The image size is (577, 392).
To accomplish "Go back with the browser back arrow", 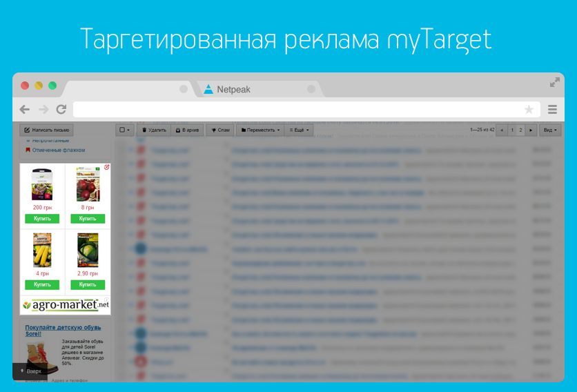I will tap(25, 109).
